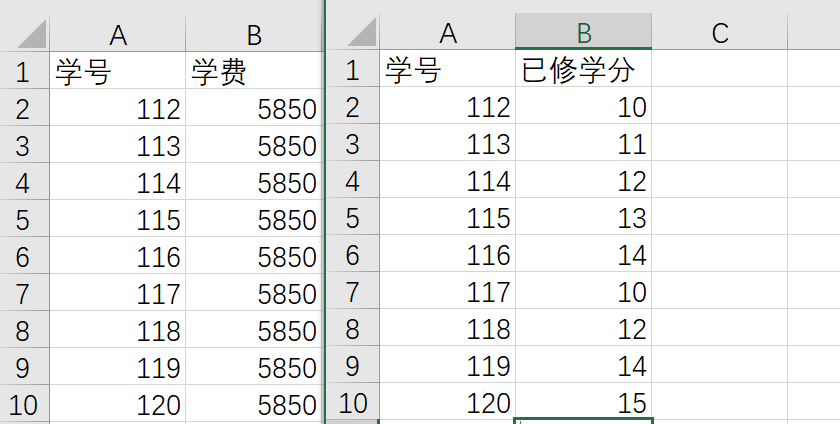Select 已修学分 value 14 for 学号 116
Screen dimensions: 840x424
click(584, 253)
